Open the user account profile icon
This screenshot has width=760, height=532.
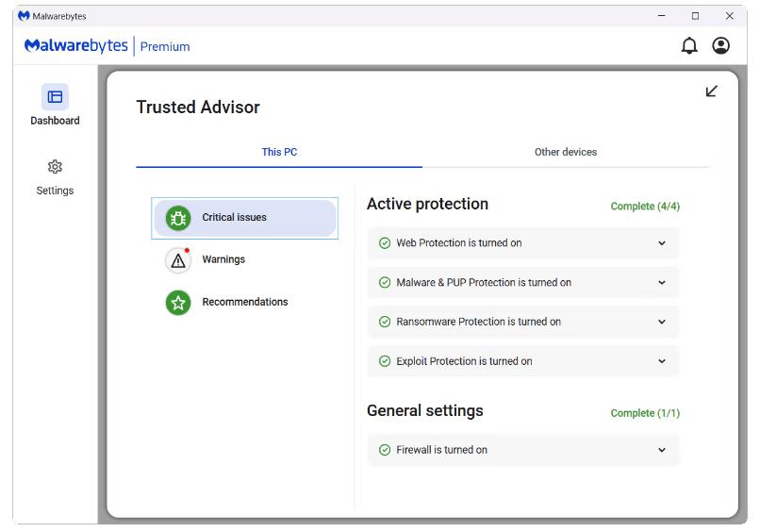coord(720,46)
